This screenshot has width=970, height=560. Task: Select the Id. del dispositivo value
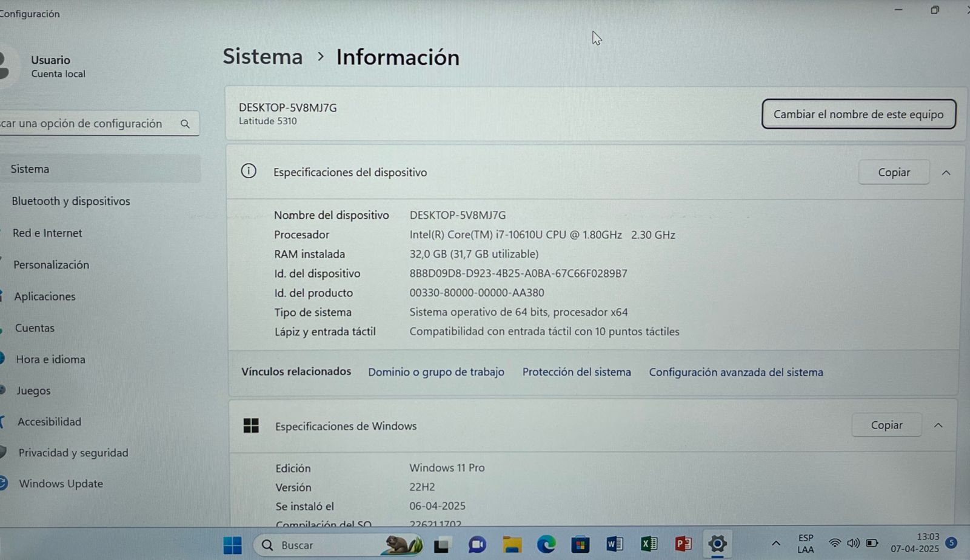click(518, 273)
